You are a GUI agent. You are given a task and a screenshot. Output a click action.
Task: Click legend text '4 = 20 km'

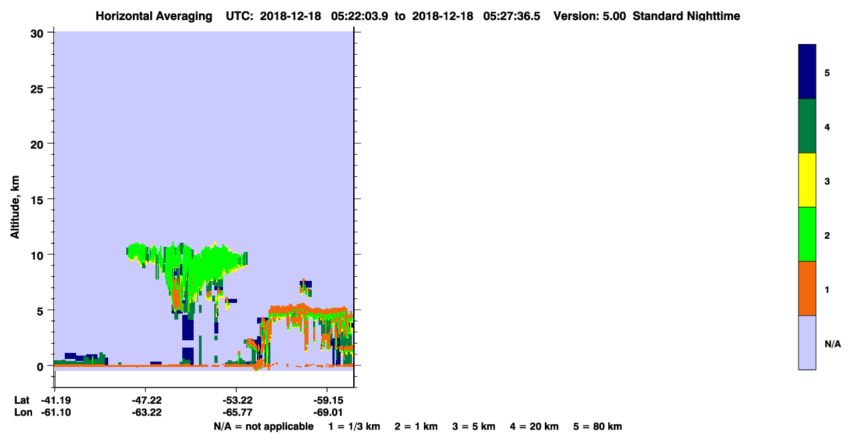point(535,426)
